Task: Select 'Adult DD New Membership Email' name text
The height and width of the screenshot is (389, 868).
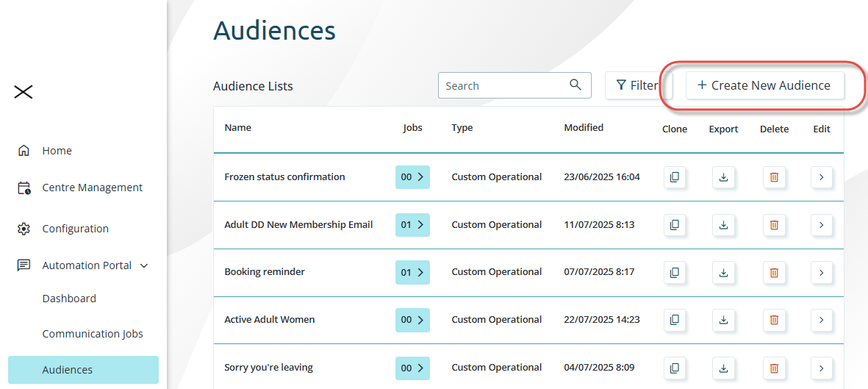Action: pyautogui.click(x=298, y=224)
